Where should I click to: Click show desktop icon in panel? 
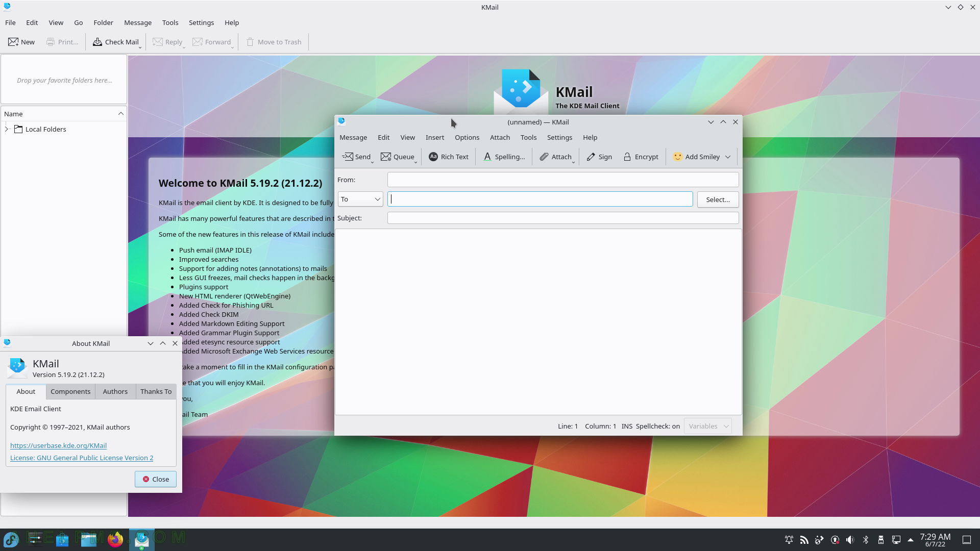click(x=967, y=540)
